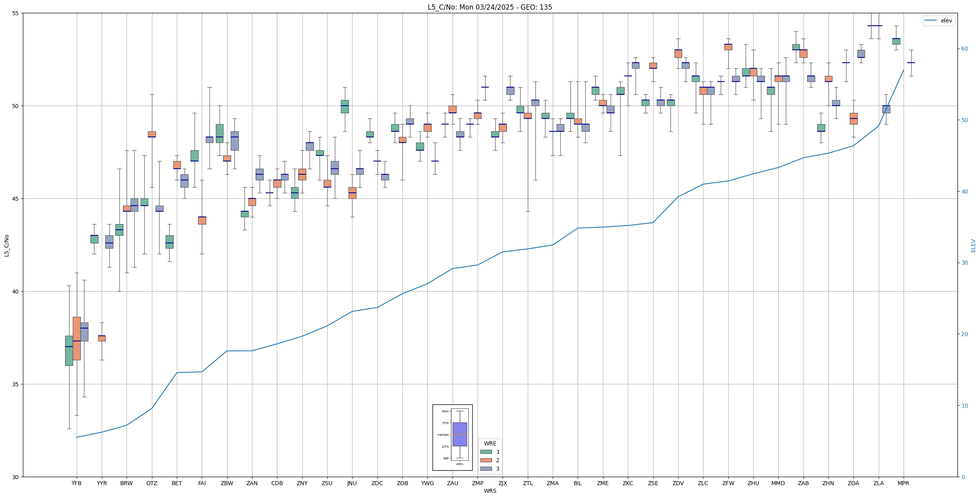Click the WRE legend title
980x498 pixels.
(x=490, y=443)
